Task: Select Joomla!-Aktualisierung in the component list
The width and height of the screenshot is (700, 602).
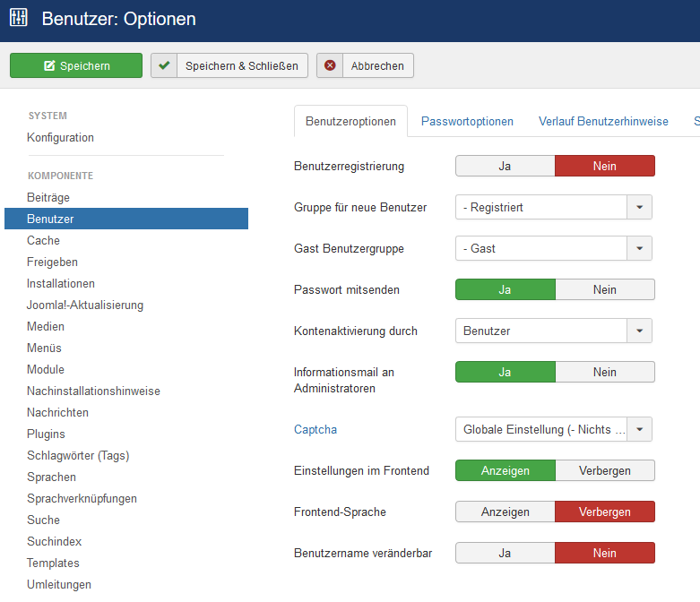Action: tap(85, 305)
